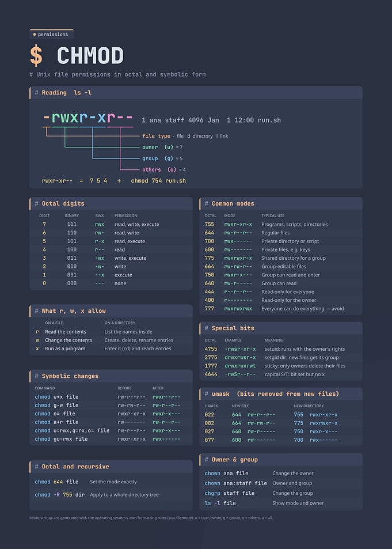Select "Change the contents" in the w row
392x549 pixels.
click(68, 340)
